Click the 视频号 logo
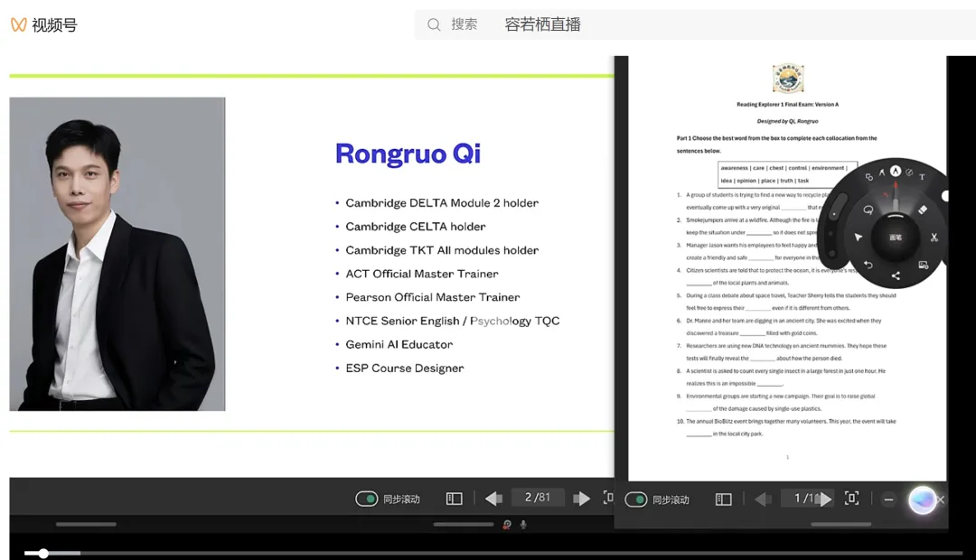The image size is (976, 560). click(x=43, y=25)
